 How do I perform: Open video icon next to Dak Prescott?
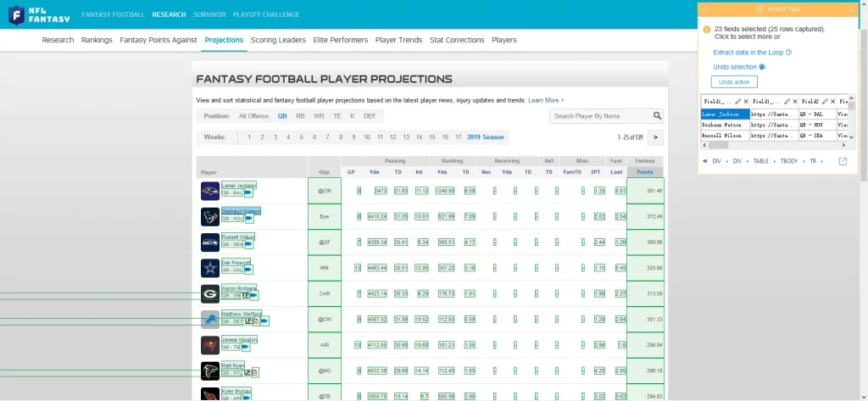pos(248,270)
